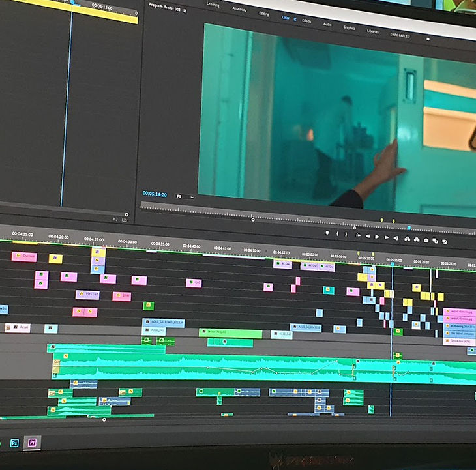Click the right Program zoom scrollbar handle
This screenshot has height=470, width=476.
pos(355,228)
